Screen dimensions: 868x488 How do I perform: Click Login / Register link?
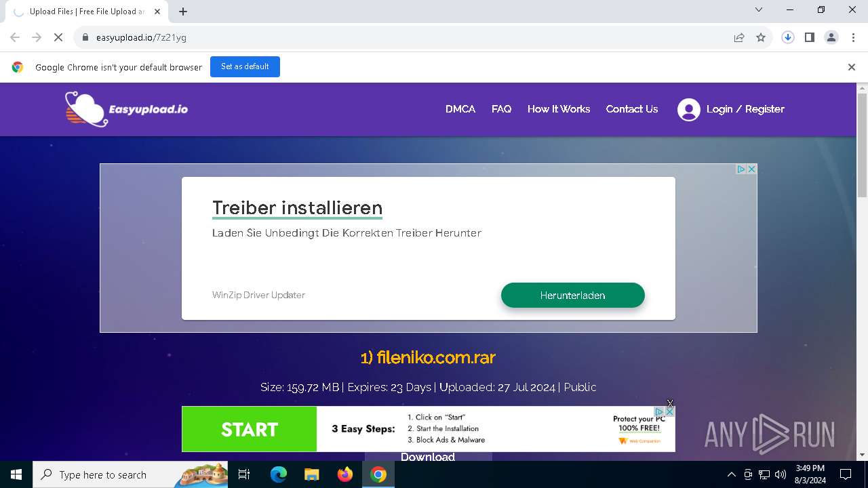pos(745,109)
